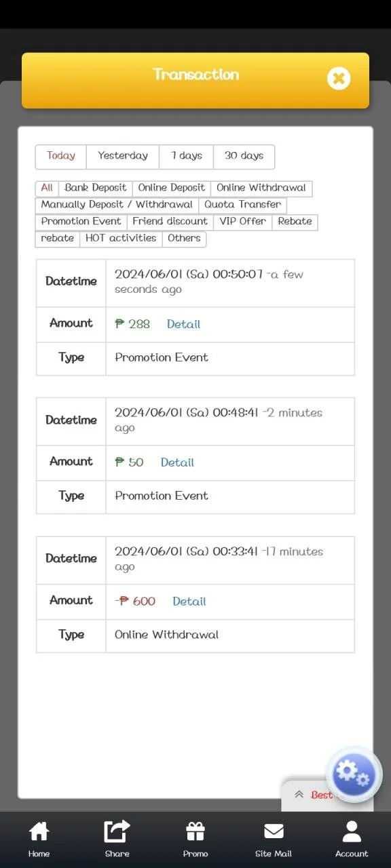Open Site Mail envelope icon
Viewport: 391px width, 868px height.
tap(274, 831)
